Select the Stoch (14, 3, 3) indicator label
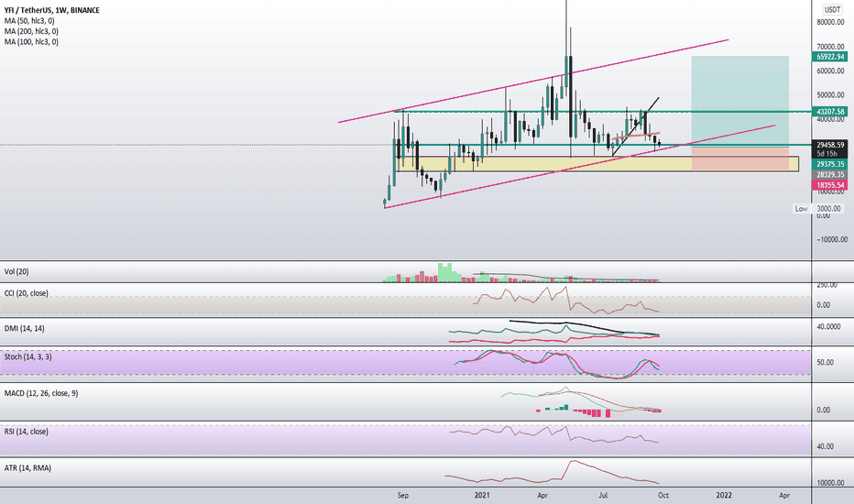Viewport: 854px width, 504px height. (x=28, y=356)
